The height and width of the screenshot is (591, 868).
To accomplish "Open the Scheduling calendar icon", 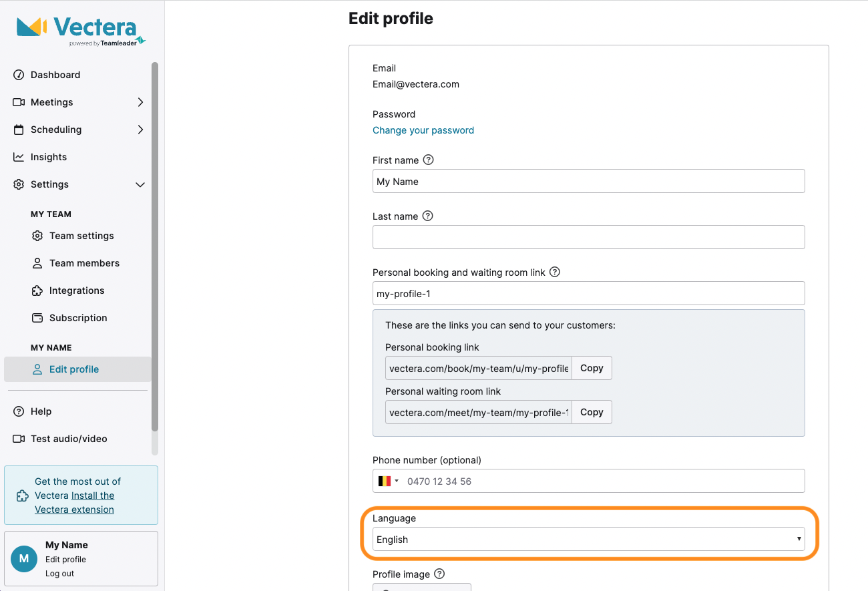I will (x=19, y=130).
